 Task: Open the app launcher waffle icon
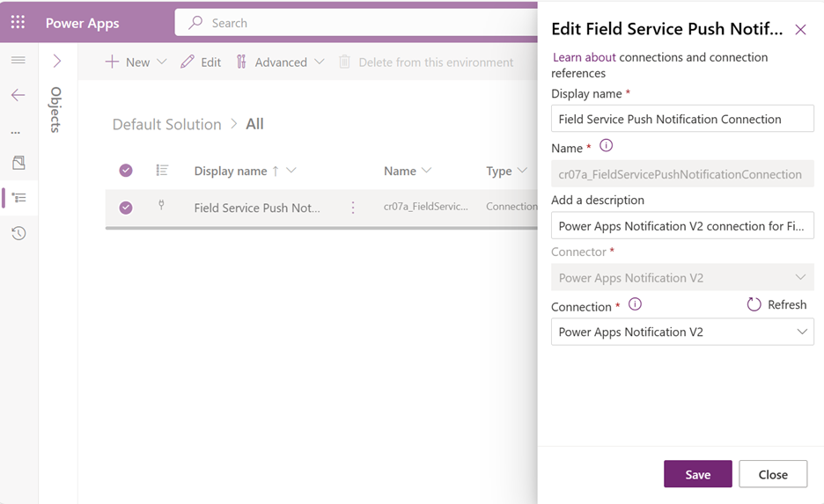tap(18, 22)
